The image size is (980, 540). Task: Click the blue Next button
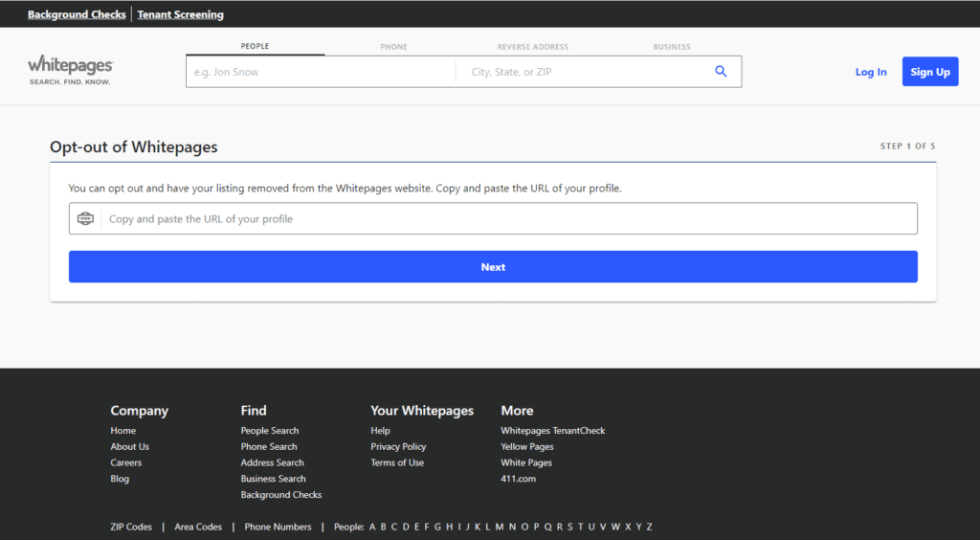493,267
